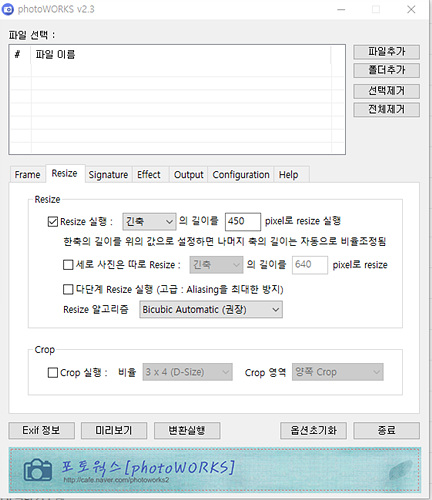
Task: Click the # column header in file list
Action: click(x=20, y=54)
